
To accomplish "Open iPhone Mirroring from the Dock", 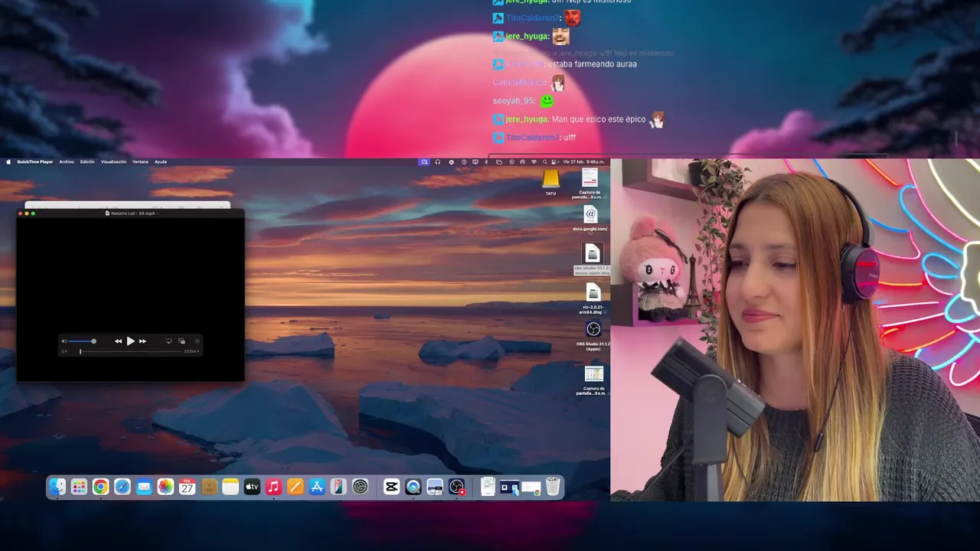I will 338,487.
